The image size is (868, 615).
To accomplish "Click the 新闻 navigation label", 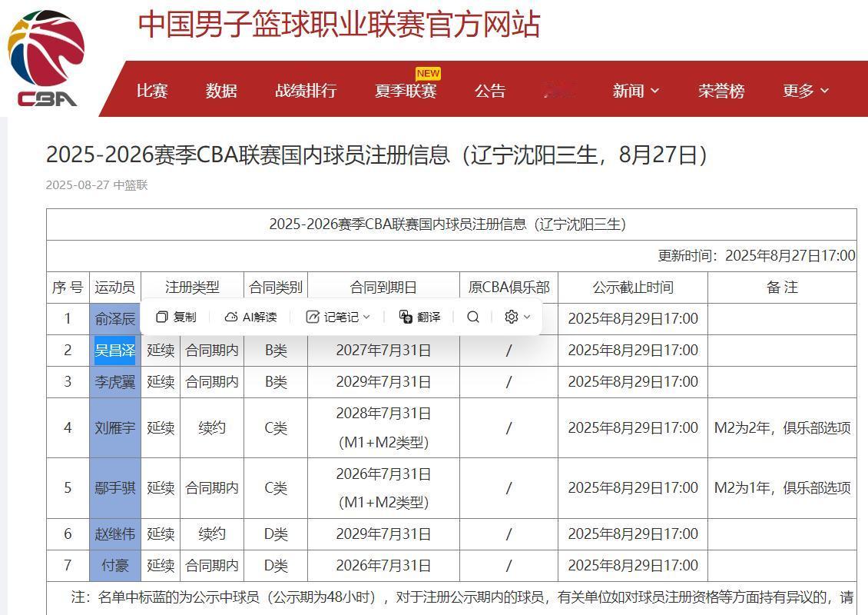I will point(628,90).
